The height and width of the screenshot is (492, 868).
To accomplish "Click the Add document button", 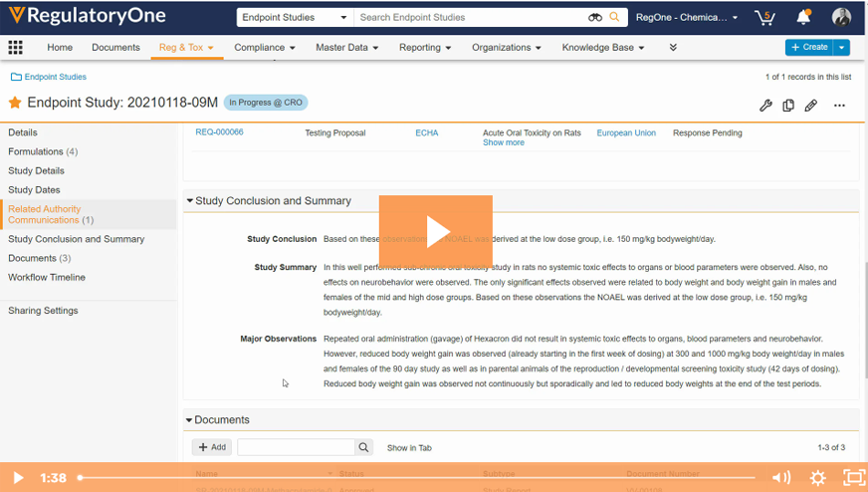I will [211, 448].
